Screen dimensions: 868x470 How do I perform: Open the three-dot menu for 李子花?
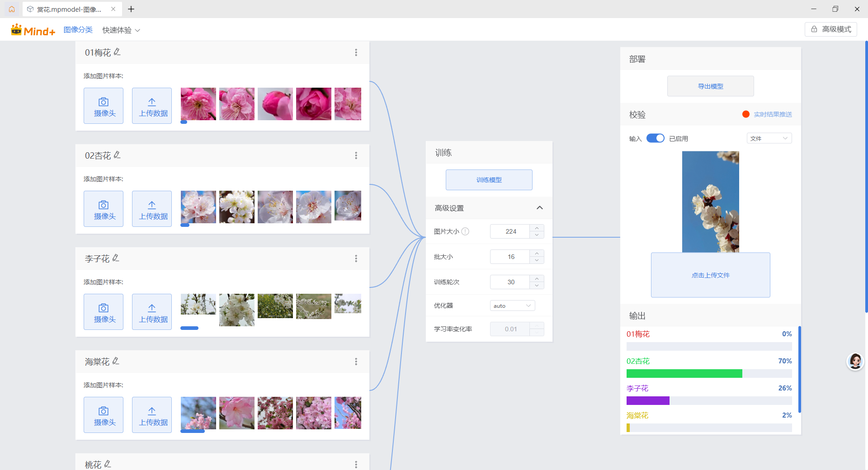356,258
